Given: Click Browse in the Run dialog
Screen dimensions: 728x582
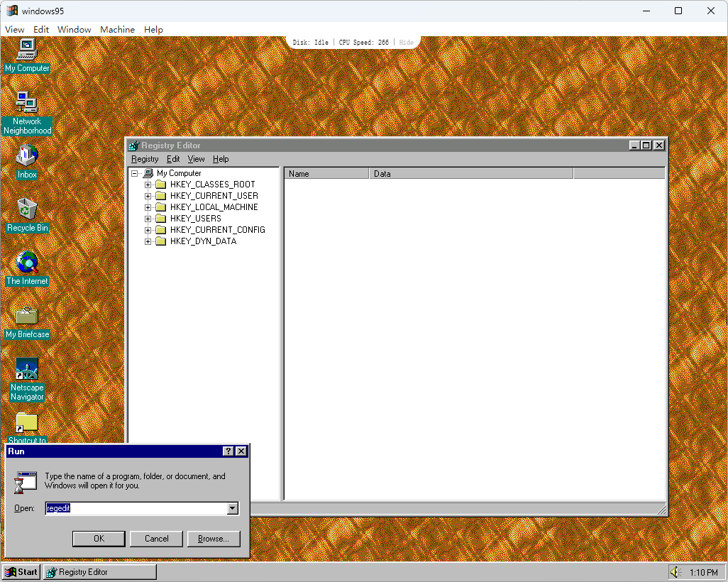Looking at the screenshot, I should [x=214, y=538].
